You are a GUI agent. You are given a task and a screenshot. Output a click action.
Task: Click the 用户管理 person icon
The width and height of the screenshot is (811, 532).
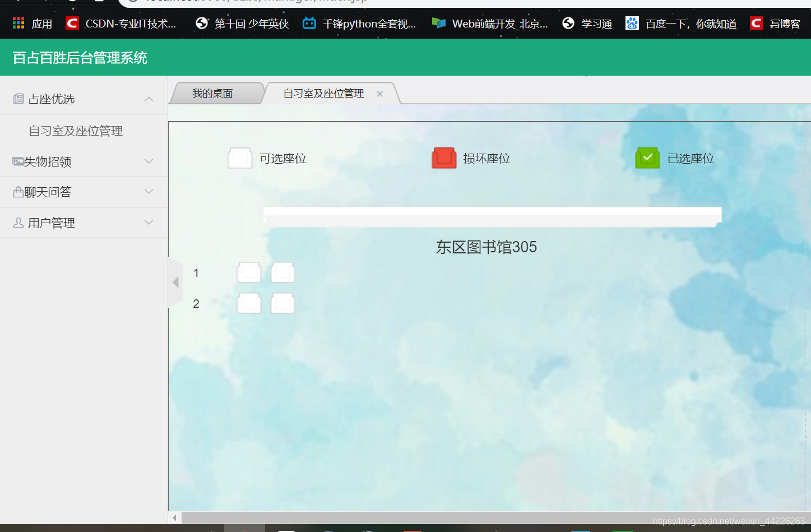click(18, 223)
